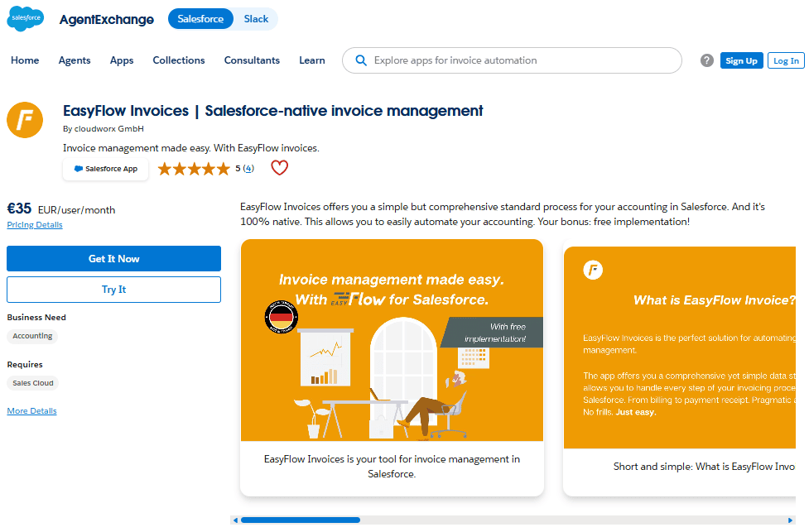Open the Pricing Details link
Image resolution: width=809 pixels, height=532 pixels.
pos(35,225)
